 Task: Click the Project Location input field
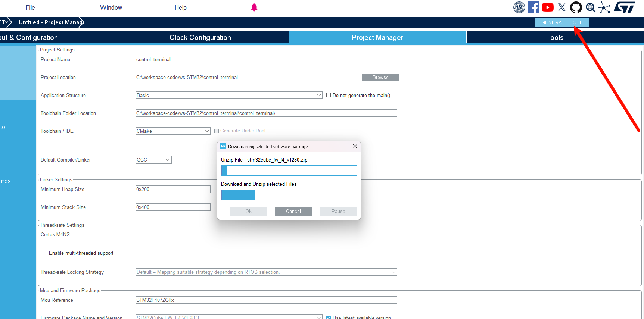(x=248, y=77)
